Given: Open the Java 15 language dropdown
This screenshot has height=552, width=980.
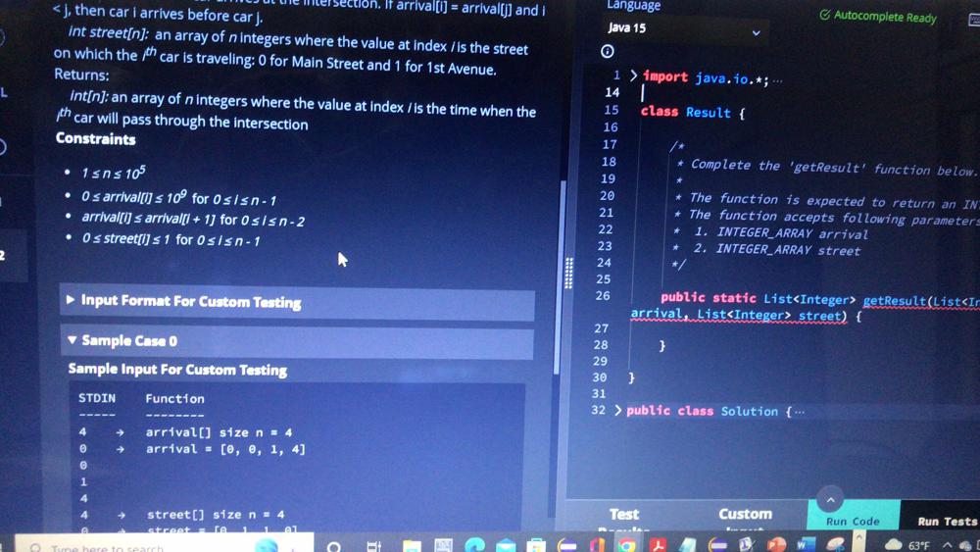Looking at the screenshot, I should coord(684,29).
